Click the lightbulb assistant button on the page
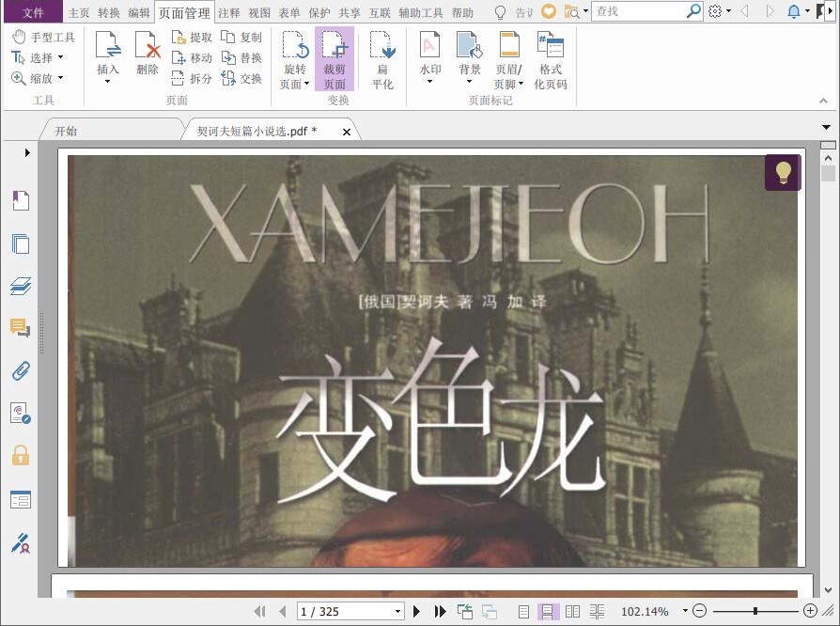Viewport: 840px width, 626px height. pos(784,173)
